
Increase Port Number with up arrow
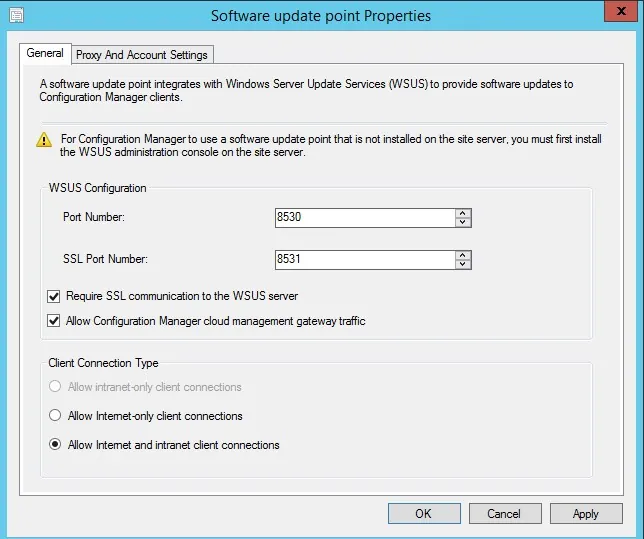click(x=462, y=213)
